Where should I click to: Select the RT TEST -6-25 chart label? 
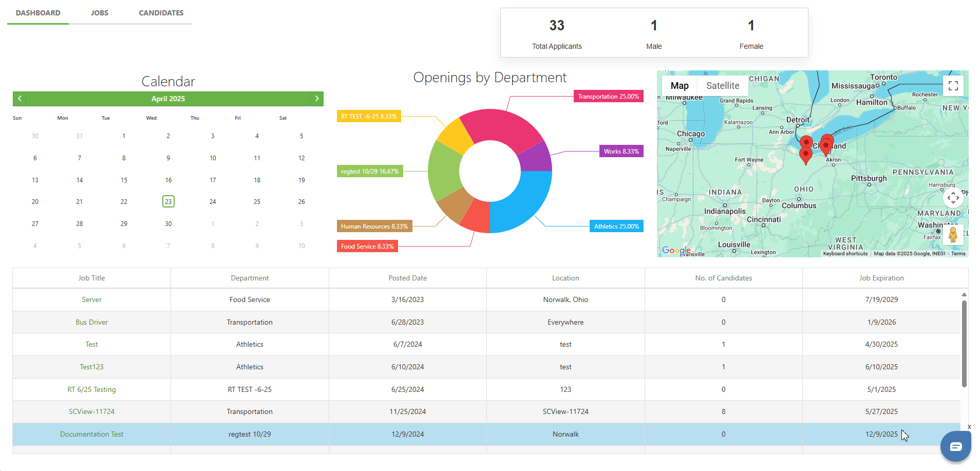pyautogui.click(x=369, y=117)
